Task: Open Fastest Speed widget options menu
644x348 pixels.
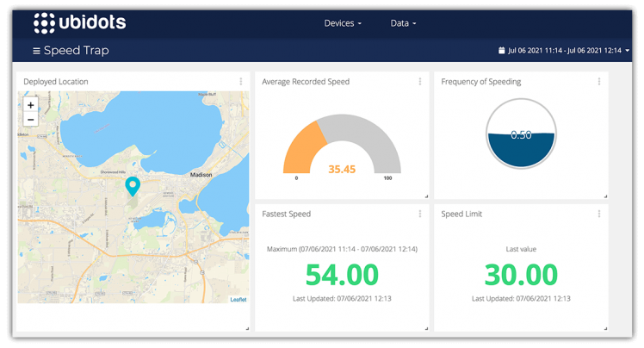Action: tap(420, 214)
